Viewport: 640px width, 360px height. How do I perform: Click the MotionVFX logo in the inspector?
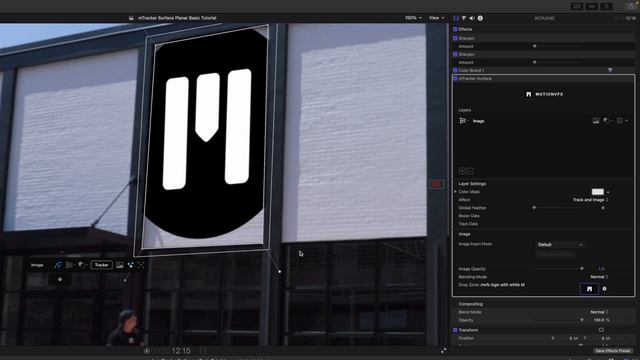click(544, 94)
